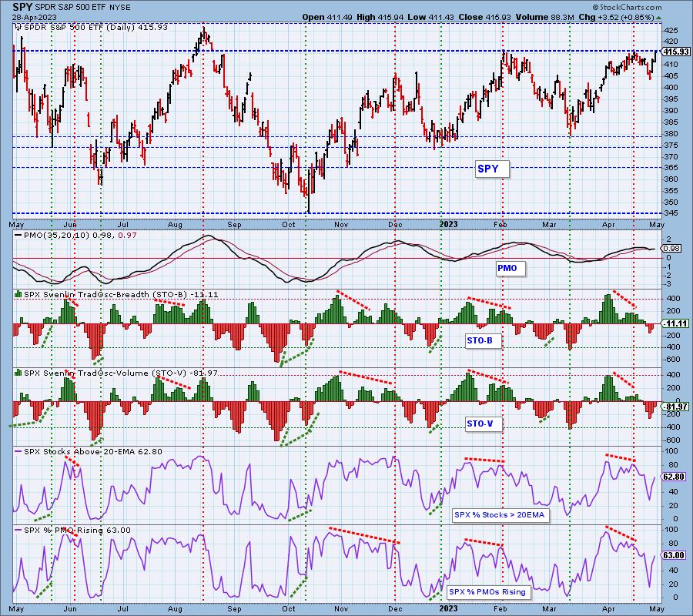Click the 380 price axis label

671,133
